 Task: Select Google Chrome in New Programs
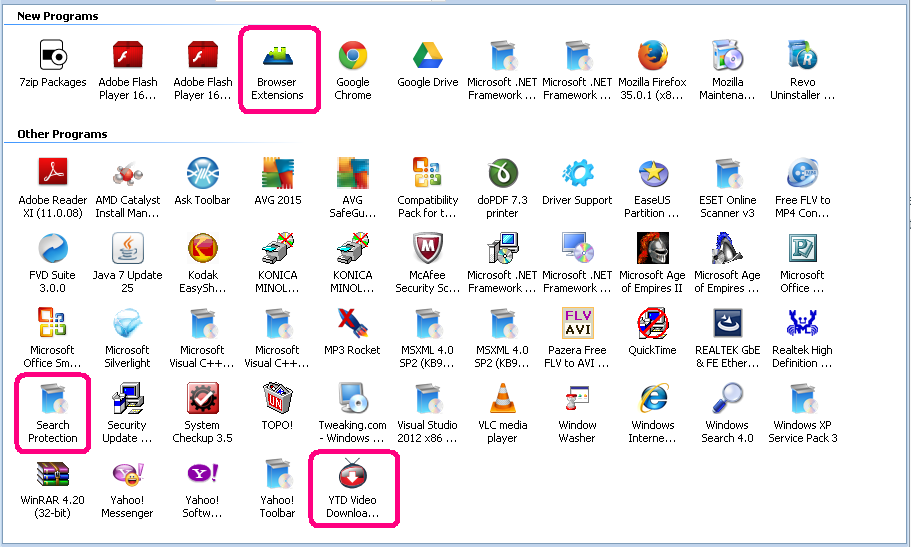[x=353, y=55]
